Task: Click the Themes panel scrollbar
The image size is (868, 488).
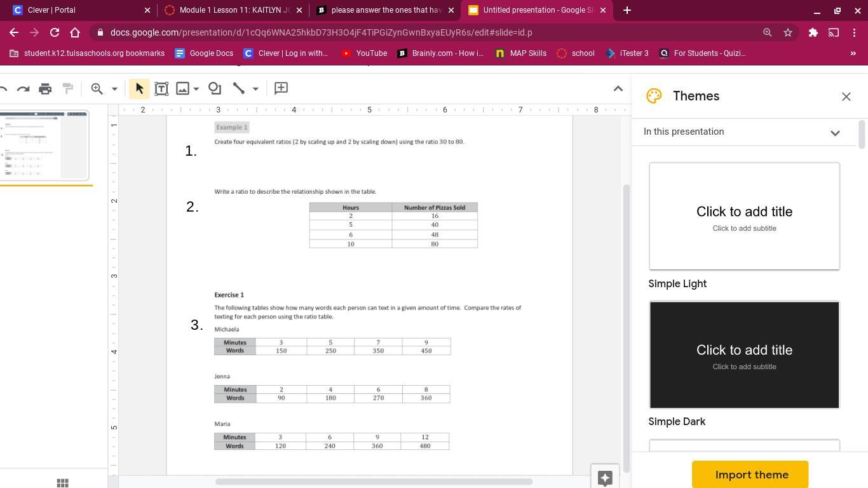Action: click(862, 134)
